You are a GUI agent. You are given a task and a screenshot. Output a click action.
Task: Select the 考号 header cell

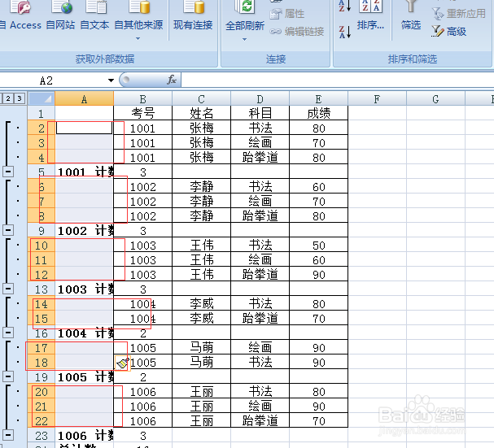coord(142,113)
